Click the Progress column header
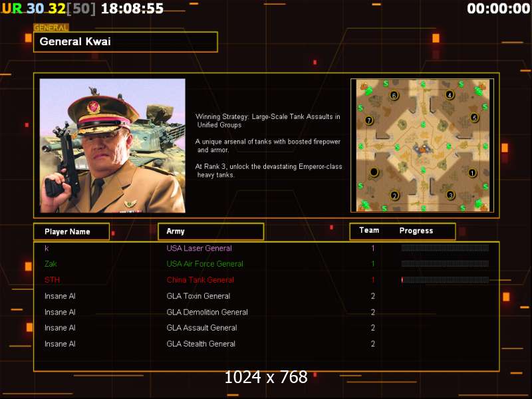This screenshot has width=532, height=399. (x=416, y=231)
